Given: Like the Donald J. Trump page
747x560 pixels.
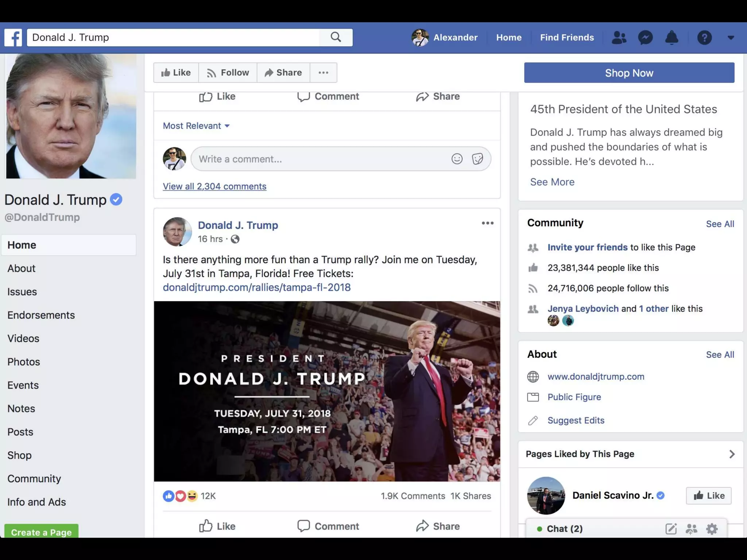Looking at the screenshot, I should (x=176, y=73).
